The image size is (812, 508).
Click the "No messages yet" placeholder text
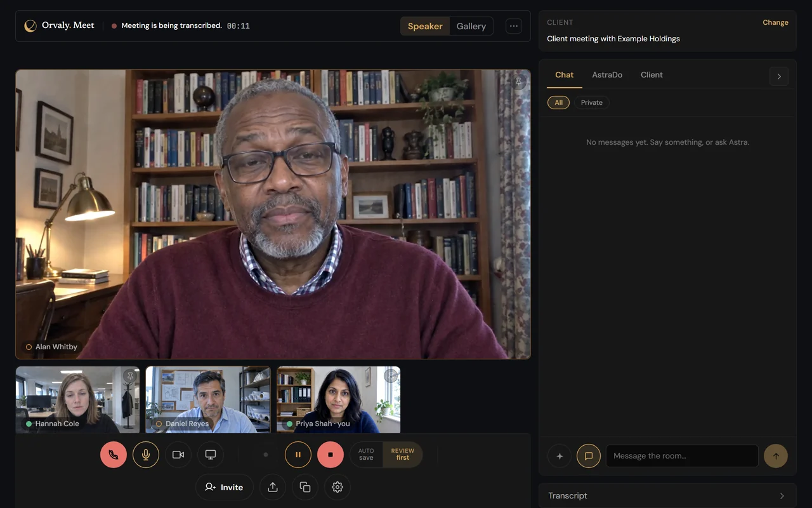coord(667,142)
